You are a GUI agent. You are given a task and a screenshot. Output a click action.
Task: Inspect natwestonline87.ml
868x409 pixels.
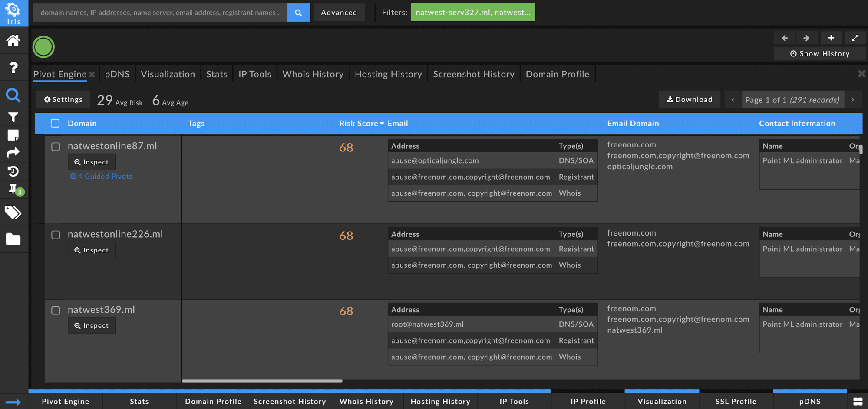tap(92, 162)
